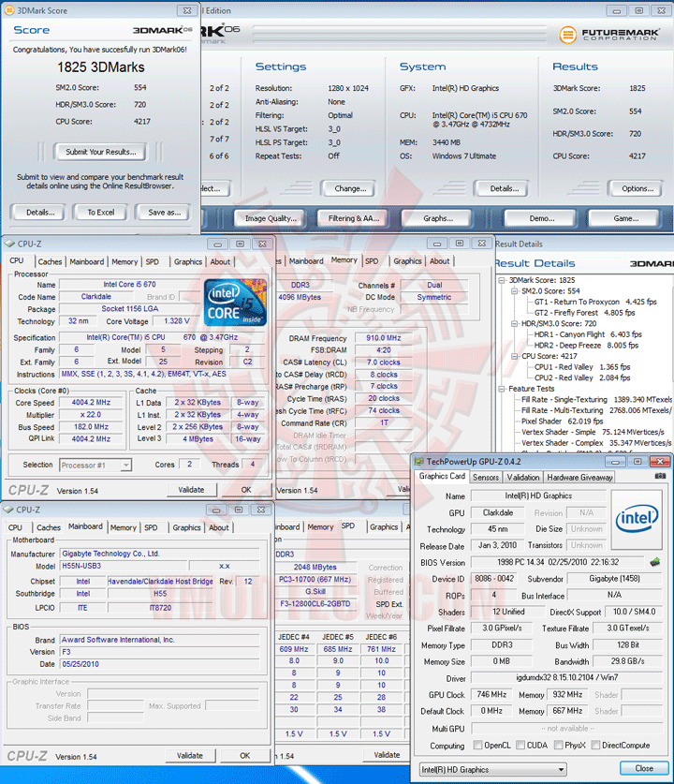The image size is (674, 784).
Task: Collapse the CPU Score: 4217 node
Action: (514, 356)
